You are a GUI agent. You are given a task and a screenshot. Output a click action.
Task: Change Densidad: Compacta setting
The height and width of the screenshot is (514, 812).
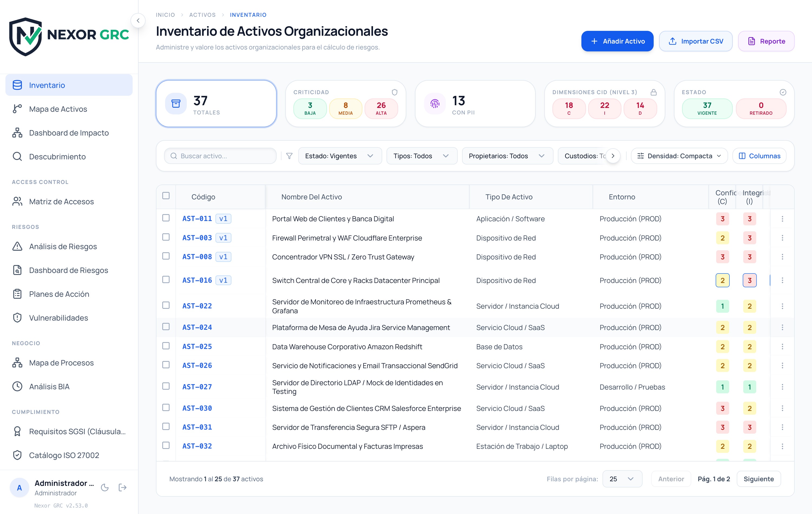679,156
